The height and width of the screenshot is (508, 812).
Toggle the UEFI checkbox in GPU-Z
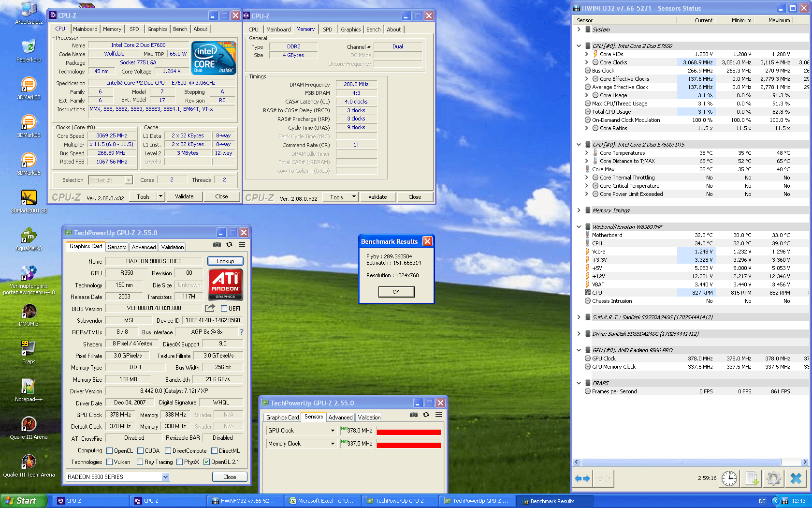[224, 309]
